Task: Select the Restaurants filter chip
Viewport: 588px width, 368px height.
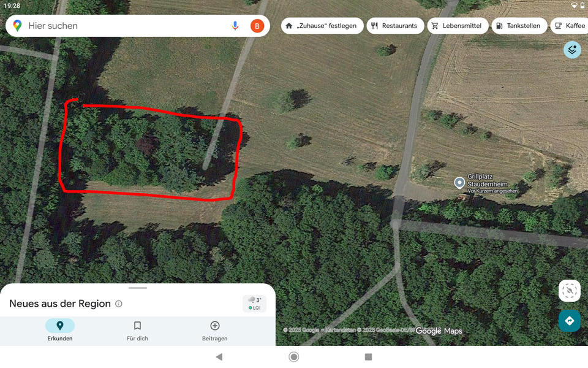Action: [x=395, y=26]
